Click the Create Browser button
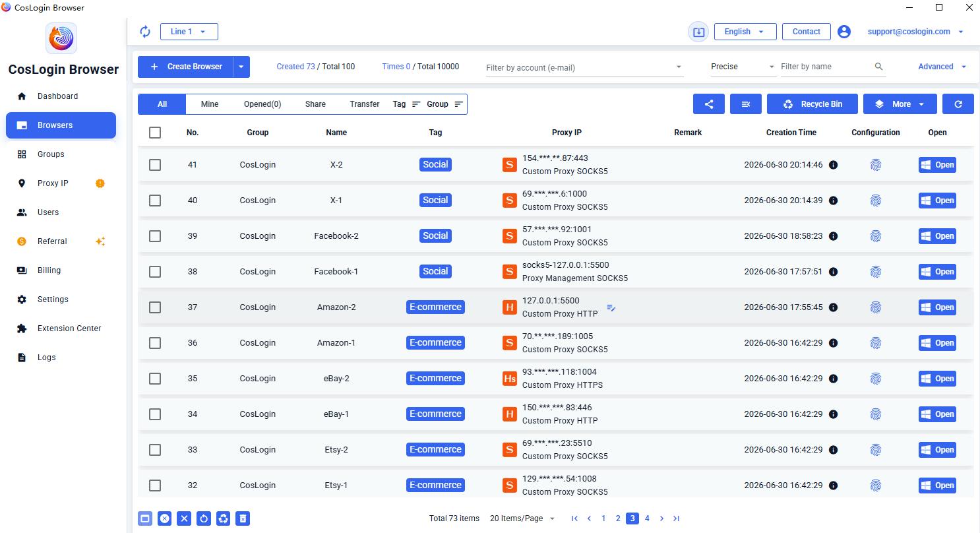The width and height of the screenshot is (980, 533). [x=185, y=67]
